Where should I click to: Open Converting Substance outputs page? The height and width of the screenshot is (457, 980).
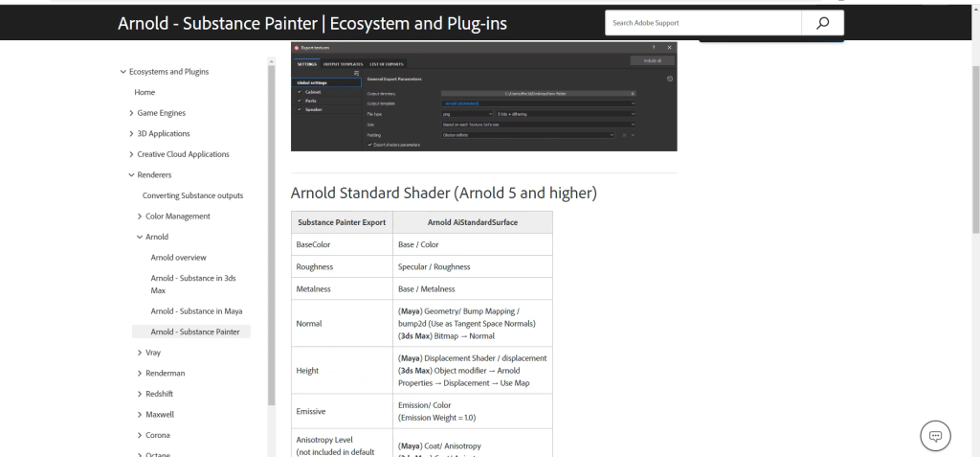pyautogui.click(x=192, y=196)
